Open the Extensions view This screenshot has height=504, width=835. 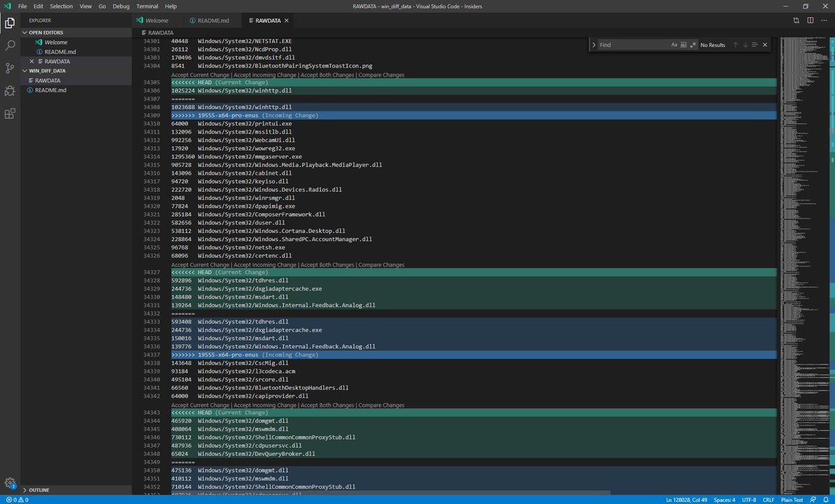[10, 113]
